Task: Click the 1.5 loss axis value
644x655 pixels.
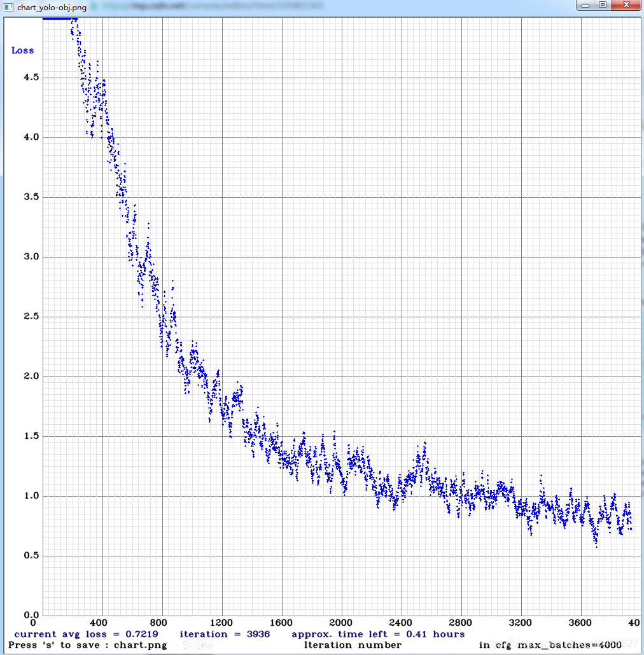Action: [x=31, y=436]
